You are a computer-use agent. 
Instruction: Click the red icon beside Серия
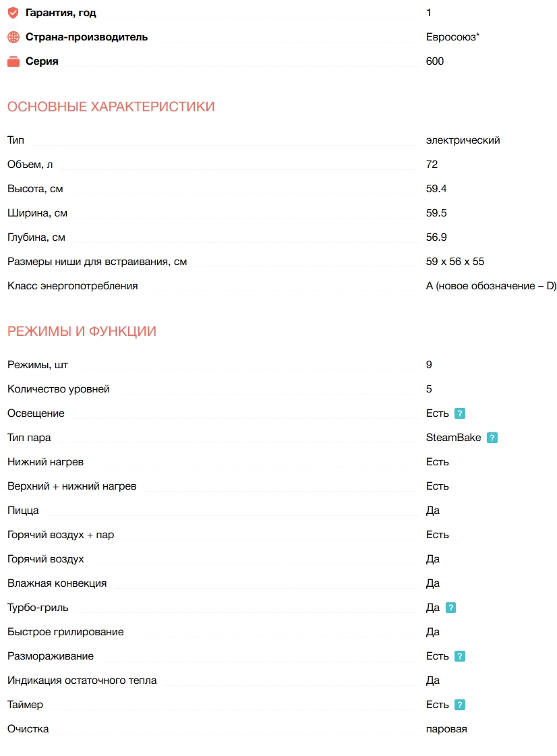pyautogui.click(x=13, y=61)
